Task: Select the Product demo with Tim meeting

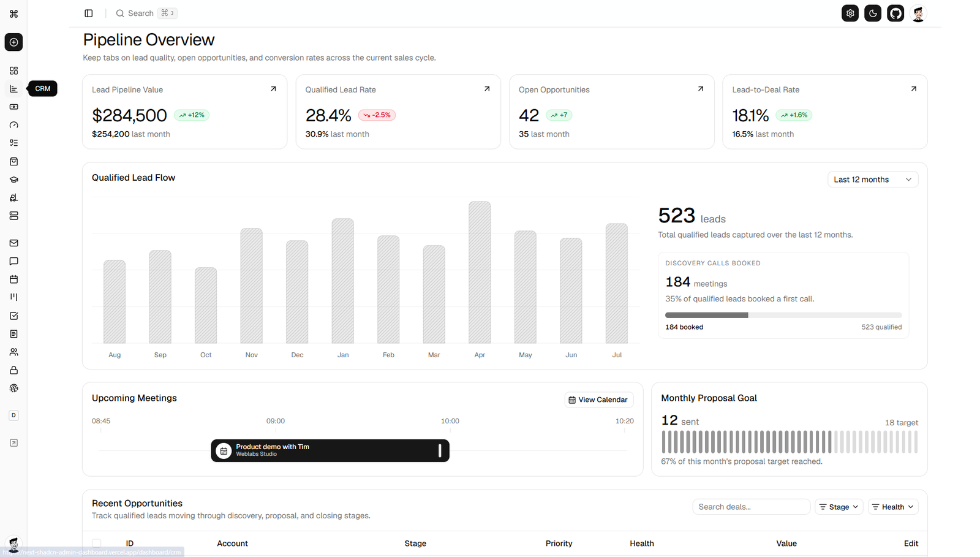Action: [330, 450]
